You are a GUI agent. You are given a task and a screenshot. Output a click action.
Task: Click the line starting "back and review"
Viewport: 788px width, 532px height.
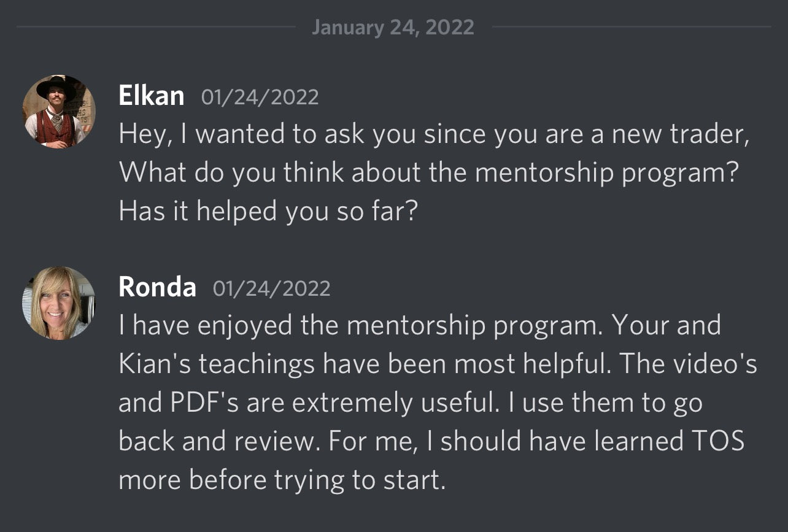(431, 441)
